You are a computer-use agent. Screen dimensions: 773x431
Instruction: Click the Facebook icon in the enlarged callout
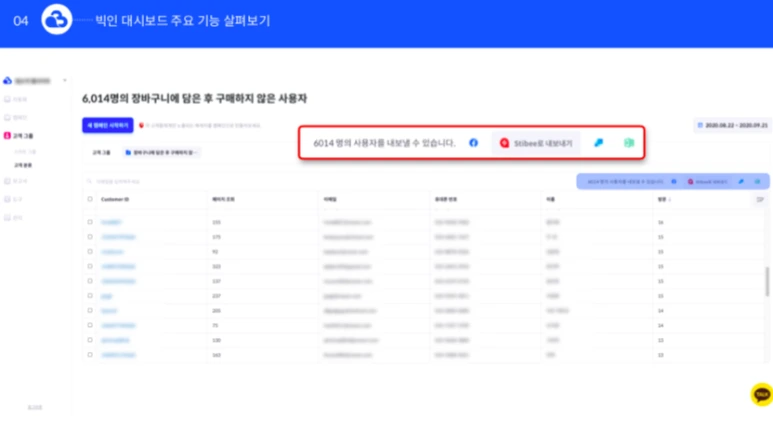pos(473,143)
